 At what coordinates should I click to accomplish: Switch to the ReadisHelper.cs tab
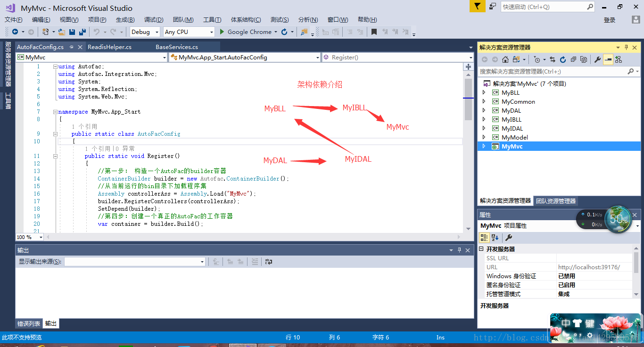point(109,47)
